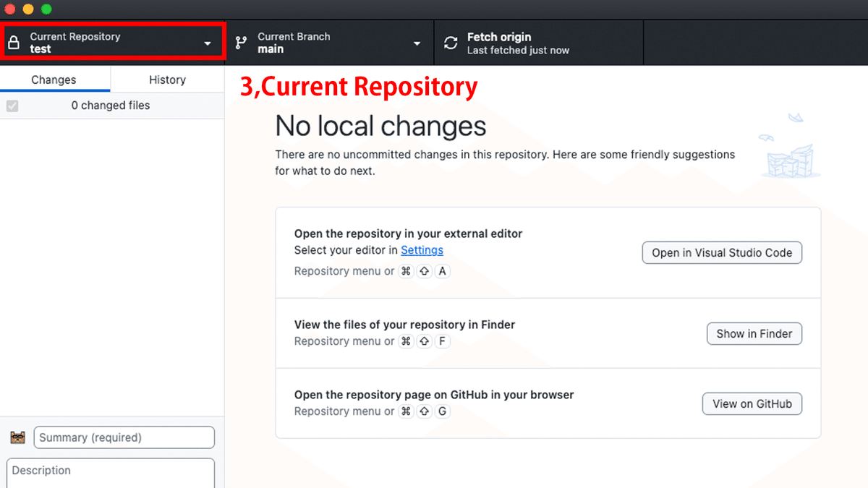The height and width of the screenshot is (488, 868).
Task: Focus the Summary (required) field
Action: [124, 437]
